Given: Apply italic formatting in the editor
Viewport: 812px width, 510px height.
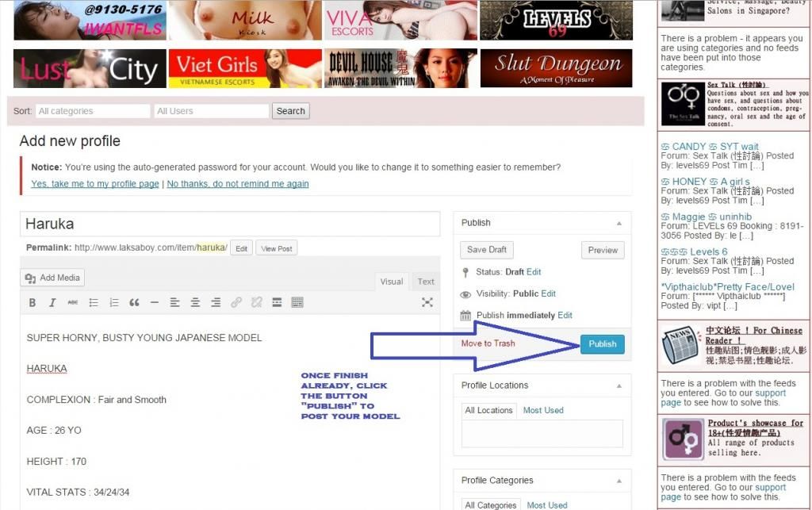Looking at the screenshot, I should tap(52, 302).
